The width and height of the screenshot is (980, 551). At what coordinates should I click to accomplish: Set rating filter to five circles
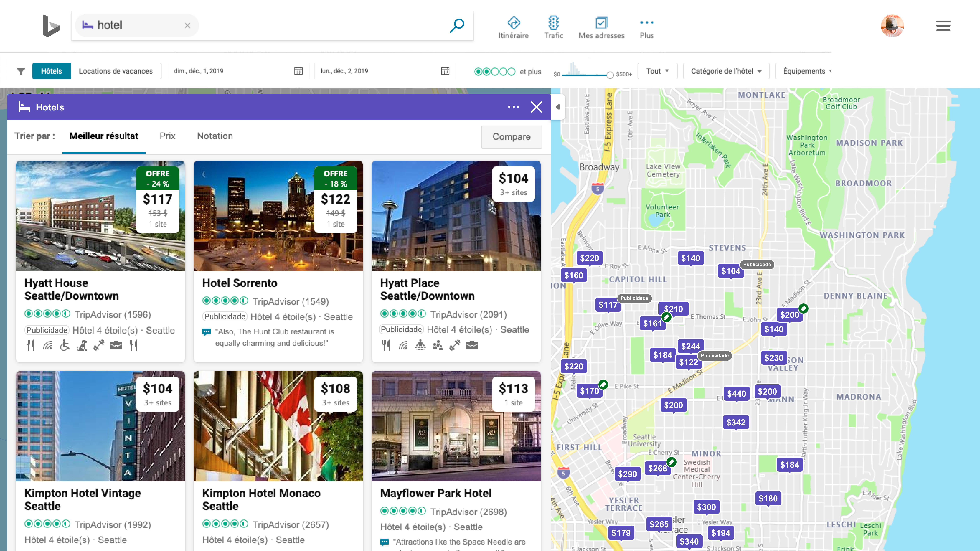(511, 72)
